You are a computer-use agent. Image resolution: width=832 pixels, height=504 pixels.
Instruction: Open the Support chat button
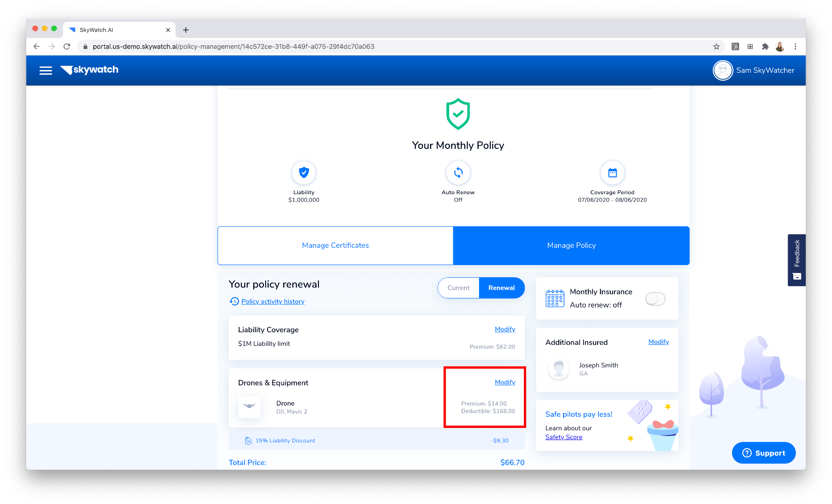[x=764, y=453]
